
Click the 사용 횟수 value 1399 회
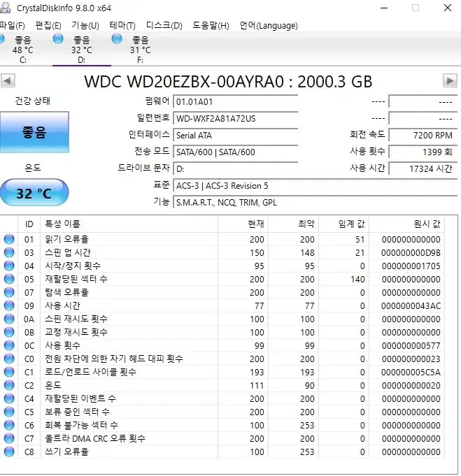click(423, 152)
